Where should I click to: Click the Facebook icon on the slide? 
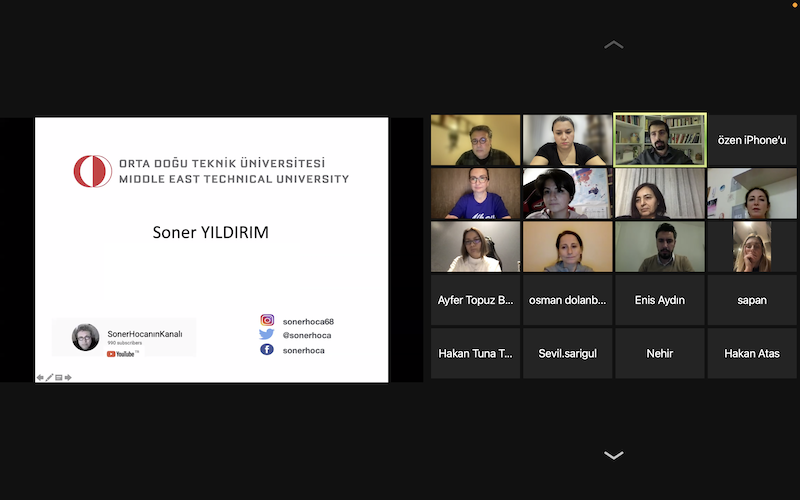(267, 350)
